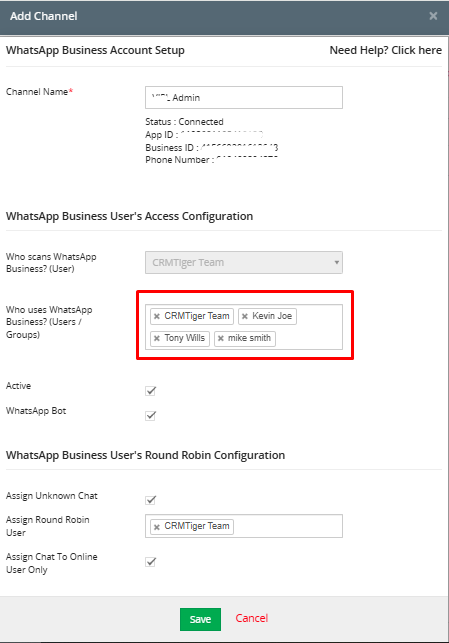Click the Channel Name input field
449x643 pixels.
point(244,98)
